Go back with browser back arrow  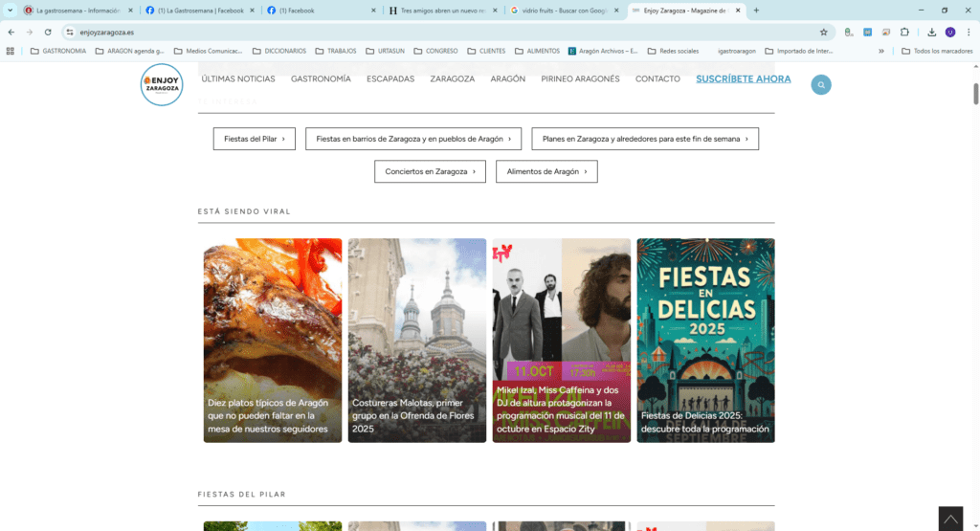tap(11, 32)
